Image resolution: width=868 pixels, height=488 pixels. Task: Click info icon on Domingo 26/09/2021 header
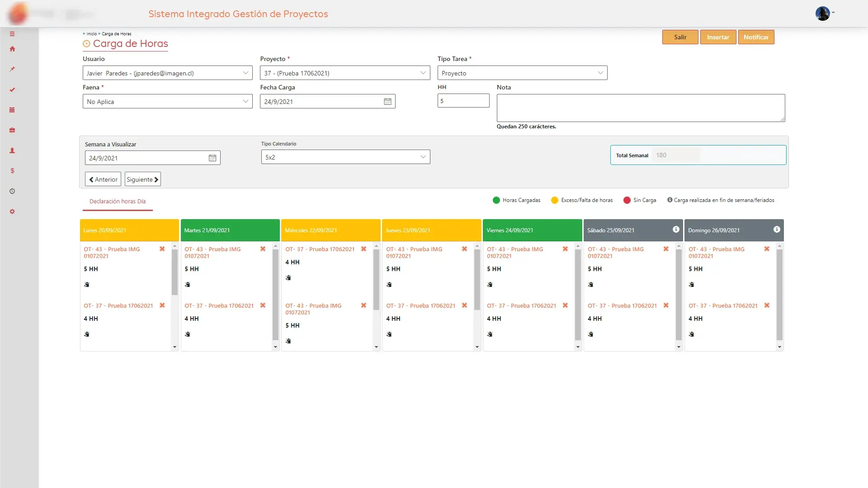coord(777,230)
